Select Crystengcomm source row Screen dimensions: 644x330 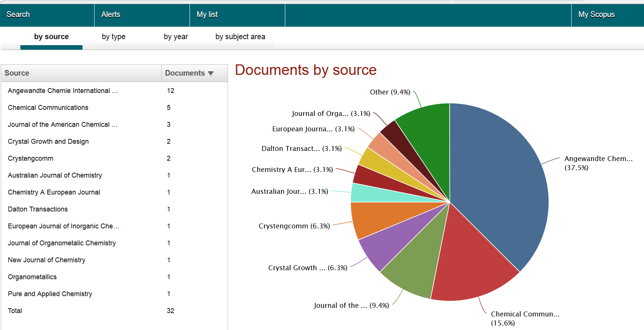[114, 158]
